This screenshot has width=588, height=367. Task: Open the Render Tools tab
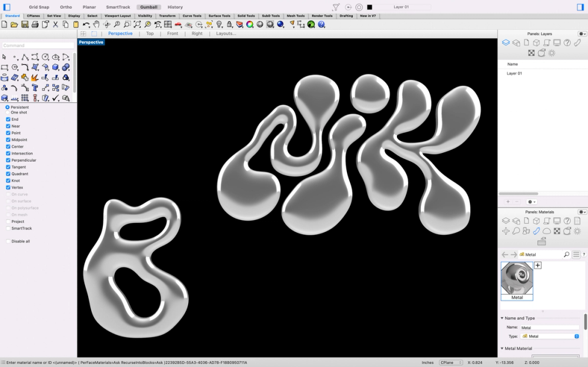[x=322, y=16]
